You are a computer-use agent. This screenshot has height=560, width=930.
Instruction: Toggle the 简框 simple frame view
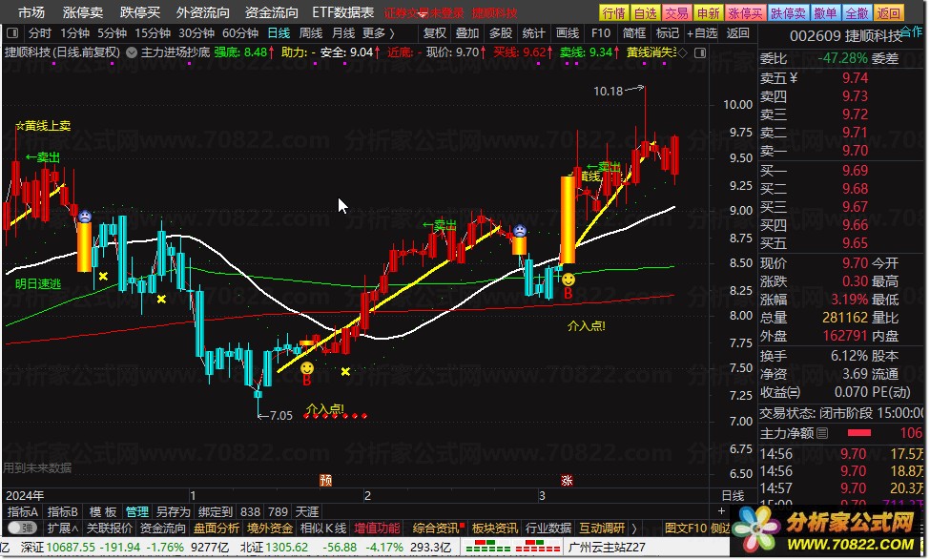[634, 33]
